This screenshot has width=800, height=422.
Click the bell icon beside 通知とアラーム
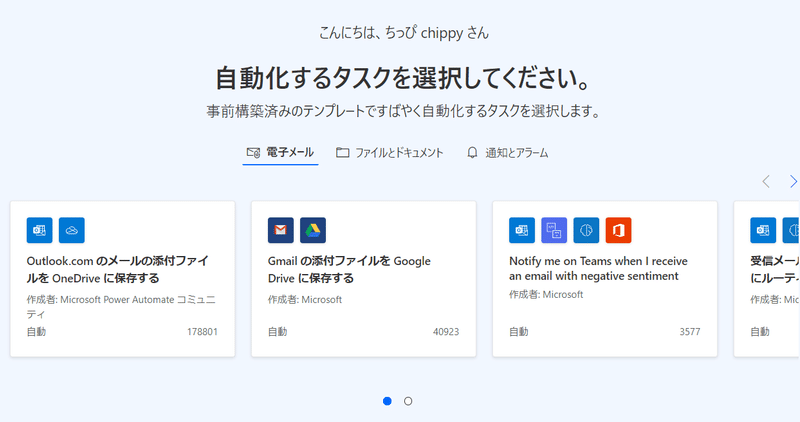tap(472, 153)
